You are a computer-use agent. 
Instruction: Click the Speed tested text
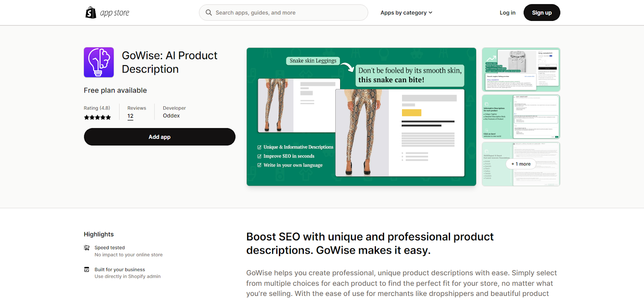109,248
